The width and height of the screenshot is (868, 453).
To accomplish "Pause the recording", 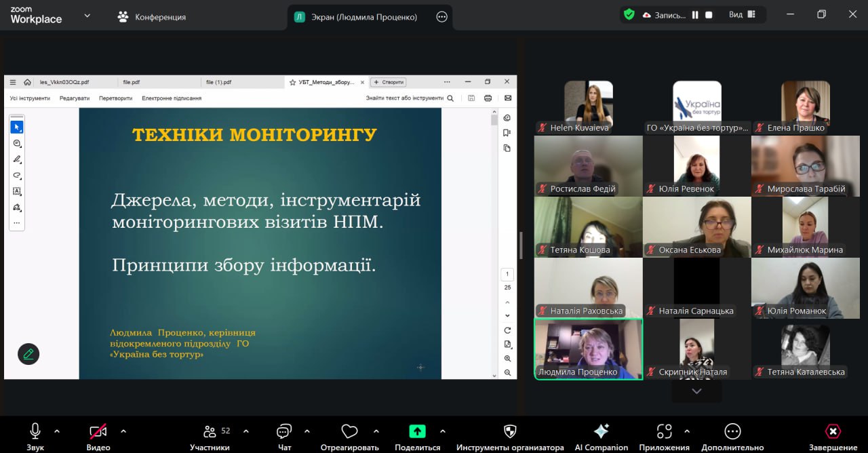I will tap(695, 15).
